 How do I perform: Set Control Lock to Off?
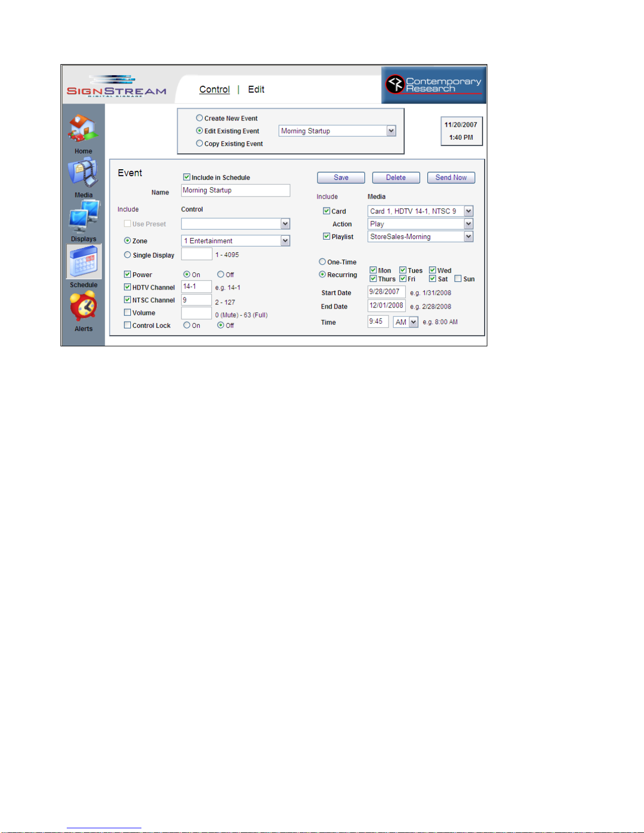(221, 325)
